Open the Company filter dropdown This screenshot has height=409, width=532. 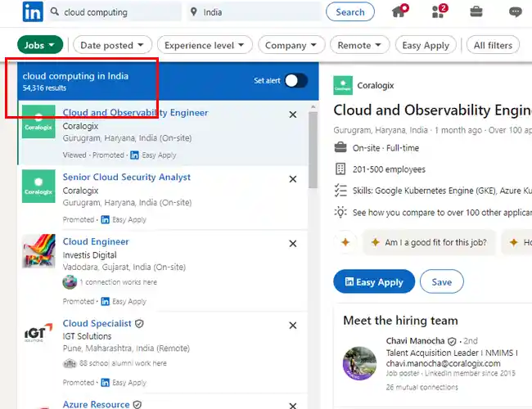(x=291, y=45)
